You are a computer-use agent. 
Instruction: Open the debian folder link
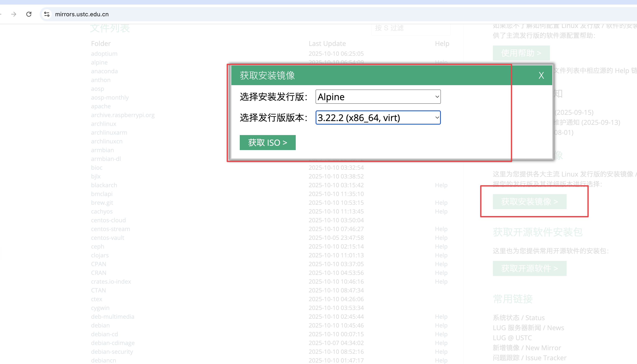click(x=100, y=325)
